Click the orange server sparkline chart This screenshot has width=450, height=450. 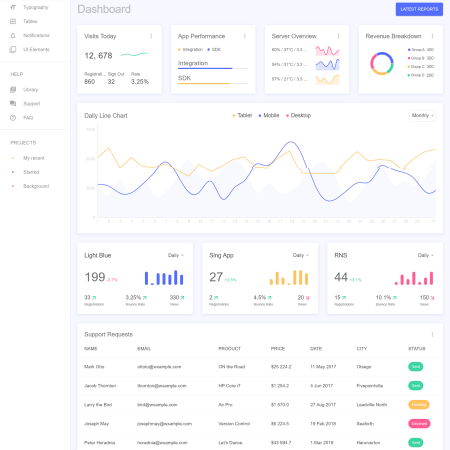(x=327, y=80)
